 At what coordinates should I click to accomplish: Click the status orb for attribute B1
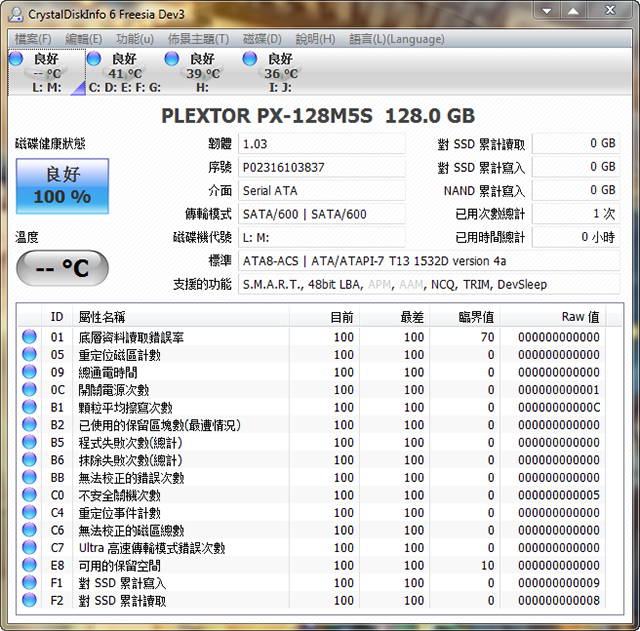[x=29, y=407]
